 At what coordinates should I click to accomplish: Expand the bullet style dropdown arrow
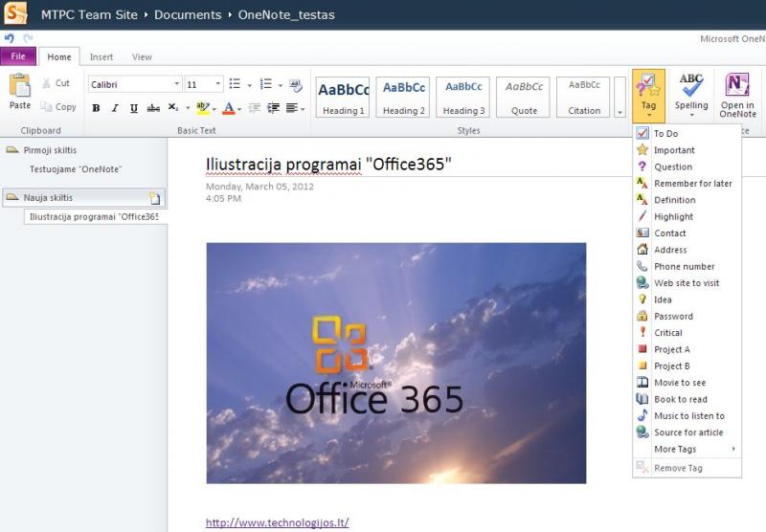pos(250,85)
